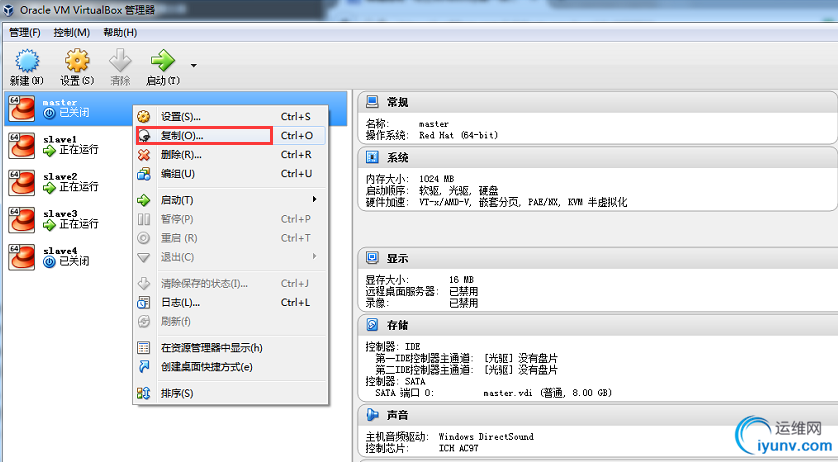The height and width of the screenshot is (462, 838).
Task: Click the reset icon beside 重启(R)
Action: [144, 238]
